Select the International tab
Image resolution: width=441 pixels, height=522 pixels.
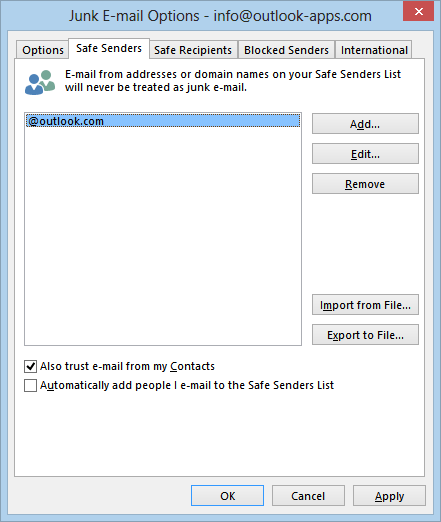pos(374,50)
